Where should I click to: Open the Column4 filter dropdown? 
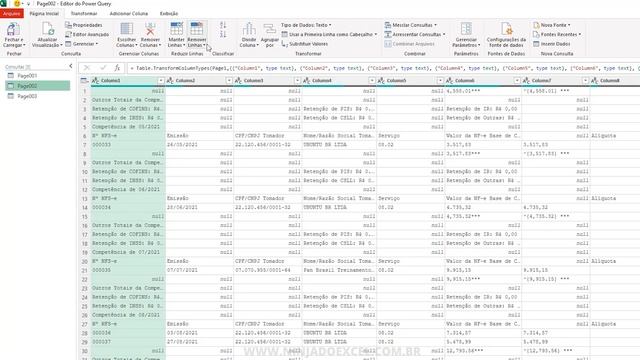pyautogui.click(x=372, y=81)
